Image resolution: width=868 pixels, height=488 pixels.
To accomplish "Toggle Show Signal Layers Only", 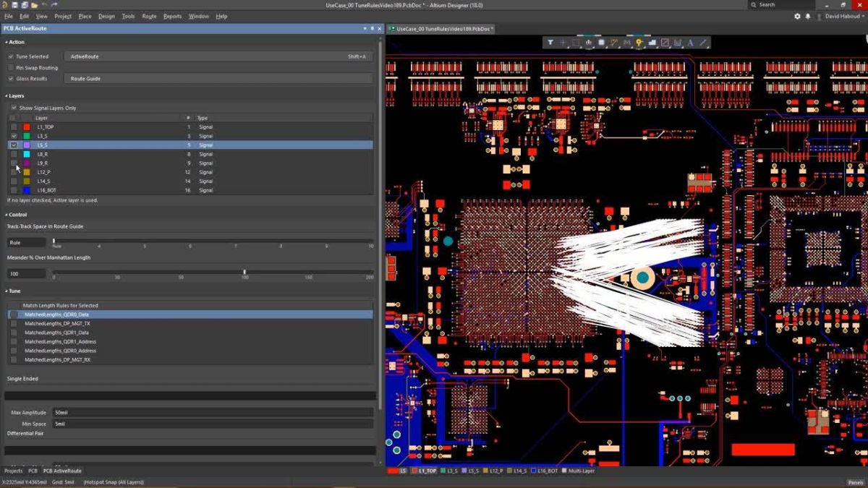I will pos(14,107).
